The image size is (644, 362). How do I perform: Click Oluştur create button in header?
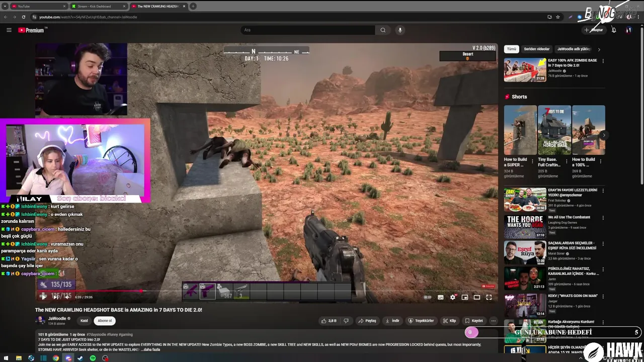coord(594,30)
